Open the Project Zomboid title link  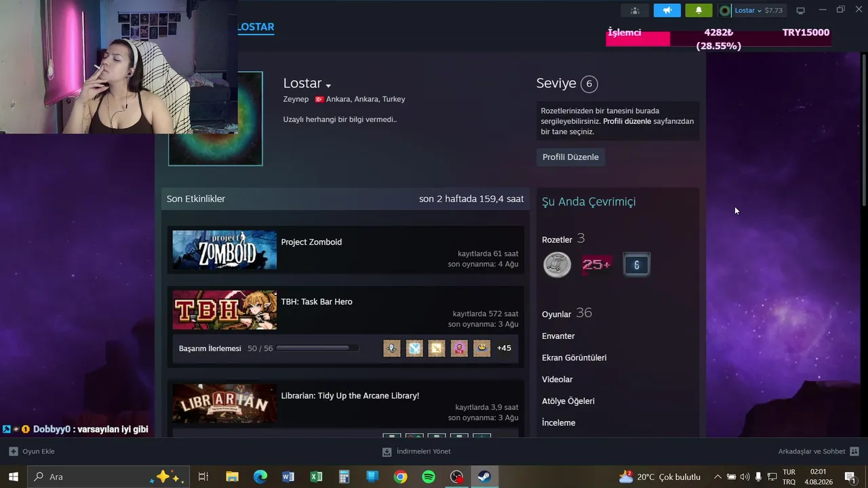click(311, 242)
